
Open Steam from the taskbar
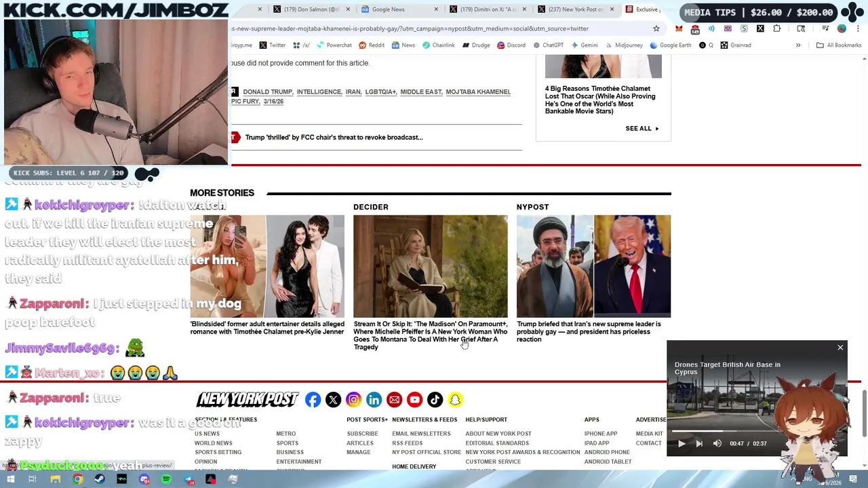[100, 479]
